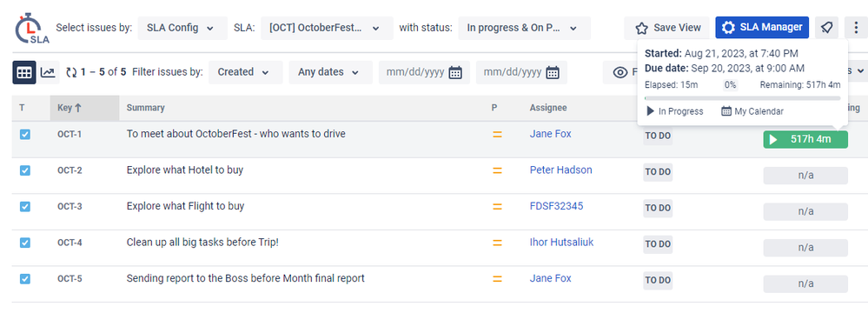Image resolution: width=868 pixels, height=313 pixels.
Task: Open the first date calendar icon
Action: click(x=455, y=72)
